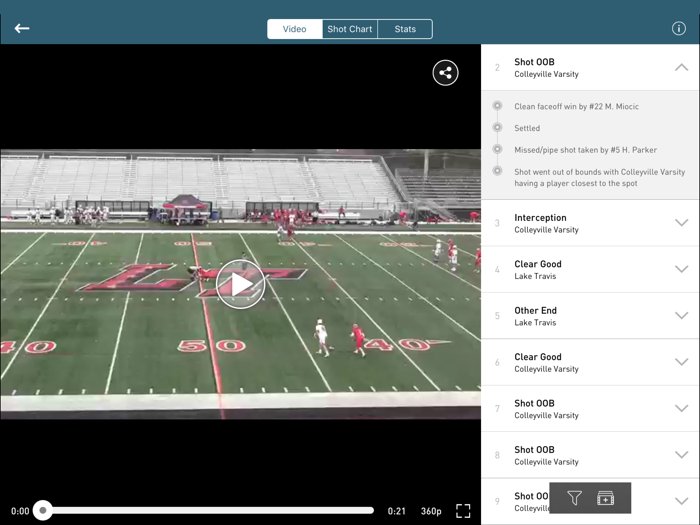Image resolution: width=700 pixels, height=525 pixels.
Task: Switch to the Stats tab
Action: [x=405, y=29]
